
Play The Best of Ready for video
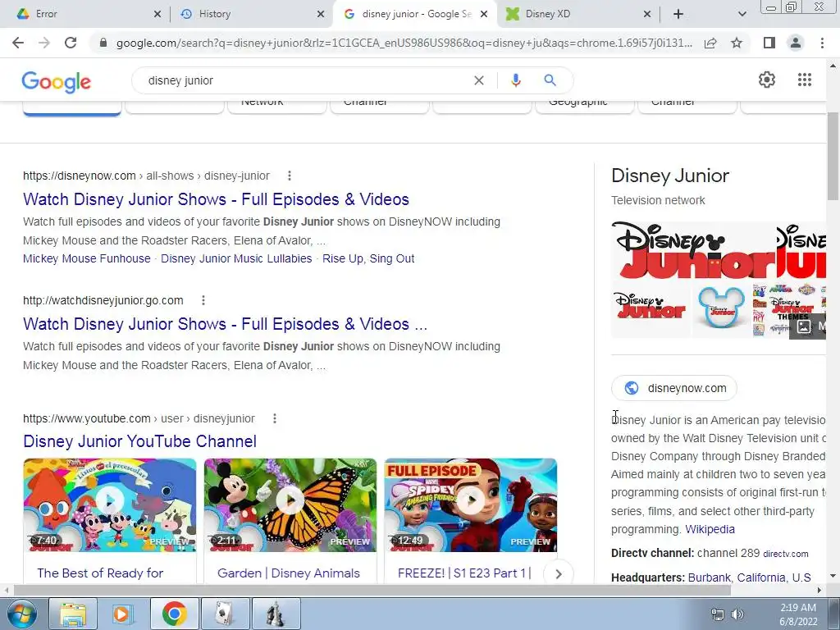point(110,505)
